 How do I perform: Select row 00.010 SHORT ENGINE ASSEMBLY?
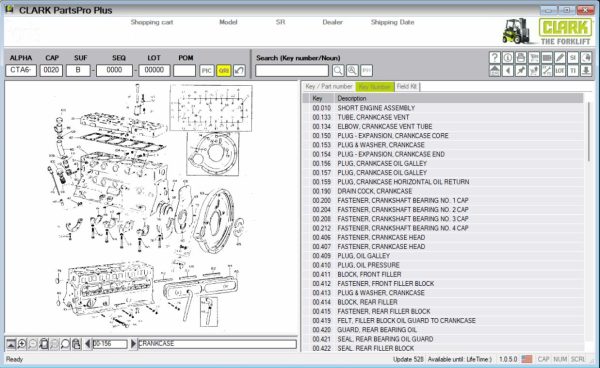(x=444, y=108)
